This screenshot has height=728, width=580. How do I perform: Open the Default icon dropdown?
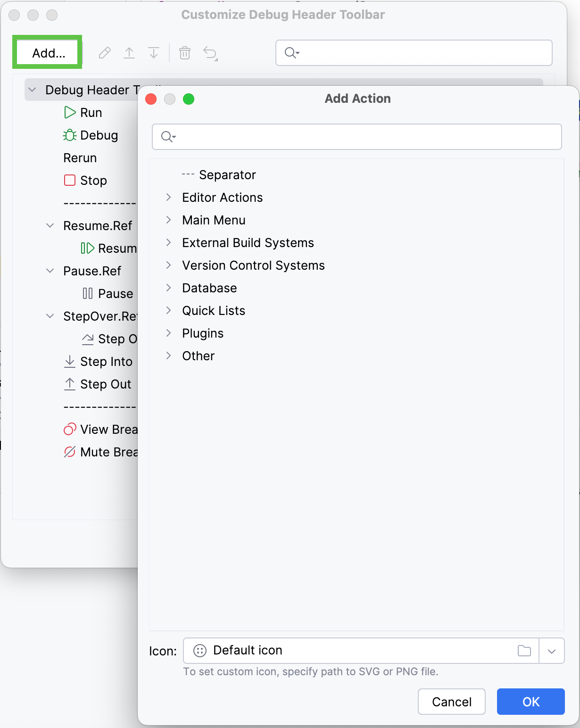552,650
